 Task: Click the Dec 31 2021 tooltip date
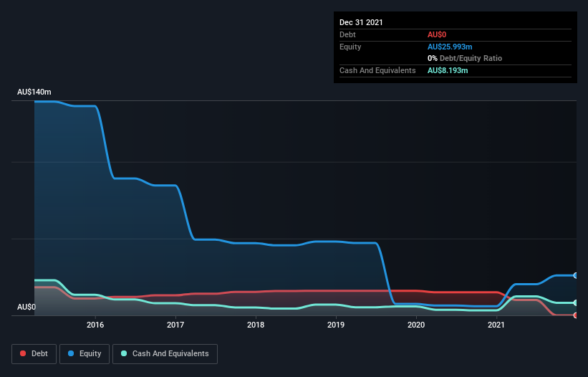[361, 22]
